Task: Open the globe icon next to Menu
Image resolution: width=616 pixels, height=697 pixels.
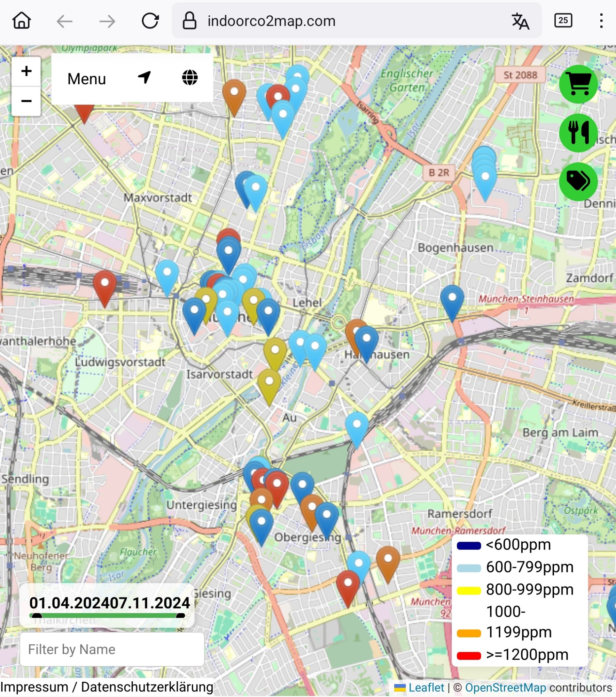Action: [x=190, y=77]
